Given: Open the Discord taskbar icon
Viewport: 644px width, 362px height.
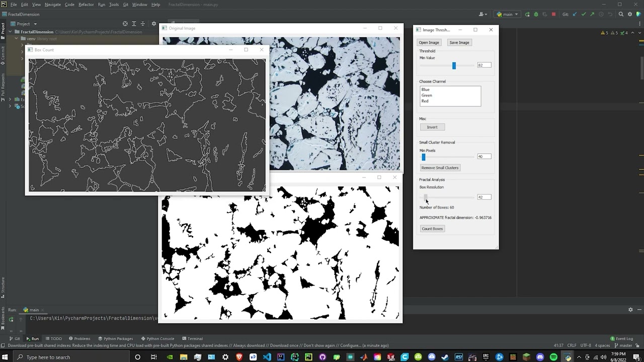Looking at the screenshot, I should (540, 357).
